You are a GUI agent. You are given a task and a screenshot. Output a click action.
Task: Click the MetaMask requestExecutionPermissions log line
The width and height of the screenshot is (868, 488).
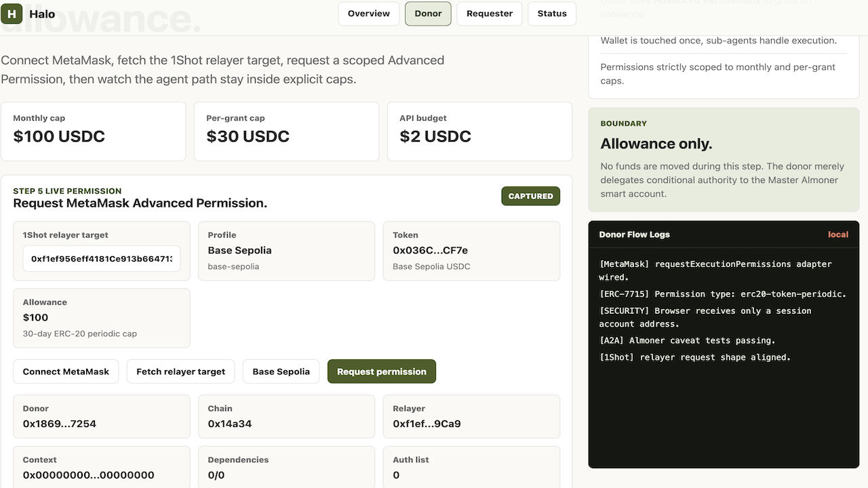(x=715, y=270)
